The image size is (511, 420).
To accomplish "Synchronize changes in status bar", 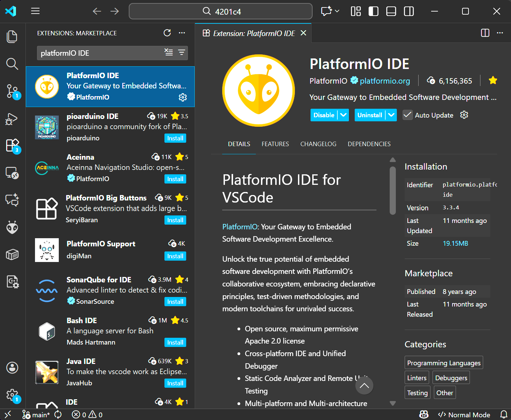I will point(58,415).
